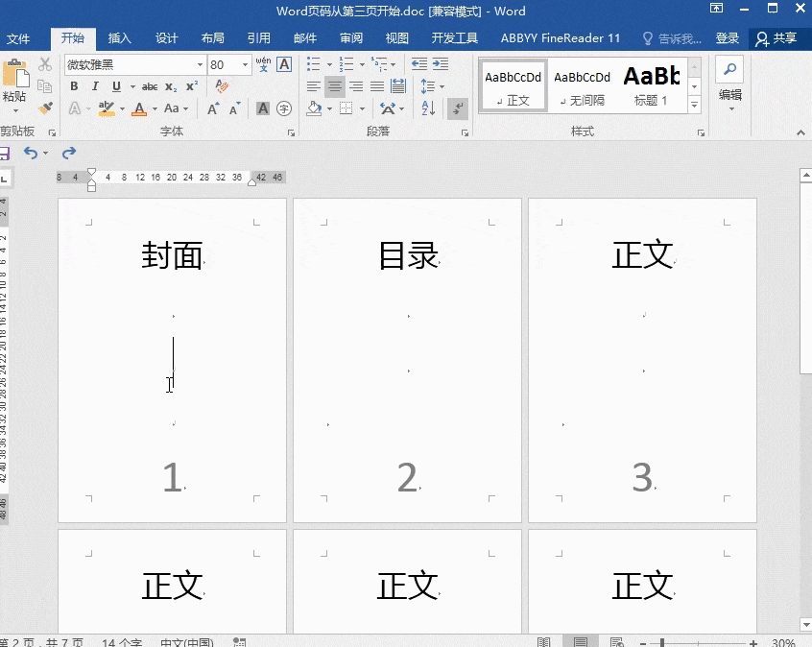Screen dimensions: 812x647
Task: Apply the 标题 1 style
Action: [652, 84]
